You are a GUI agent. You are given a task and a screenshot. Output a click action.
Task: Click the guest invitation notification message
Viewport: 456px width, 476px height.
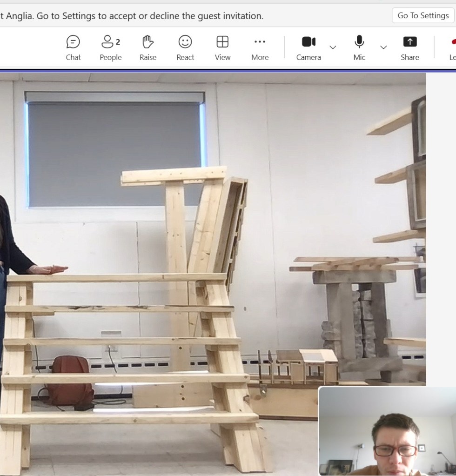(132, 16)
